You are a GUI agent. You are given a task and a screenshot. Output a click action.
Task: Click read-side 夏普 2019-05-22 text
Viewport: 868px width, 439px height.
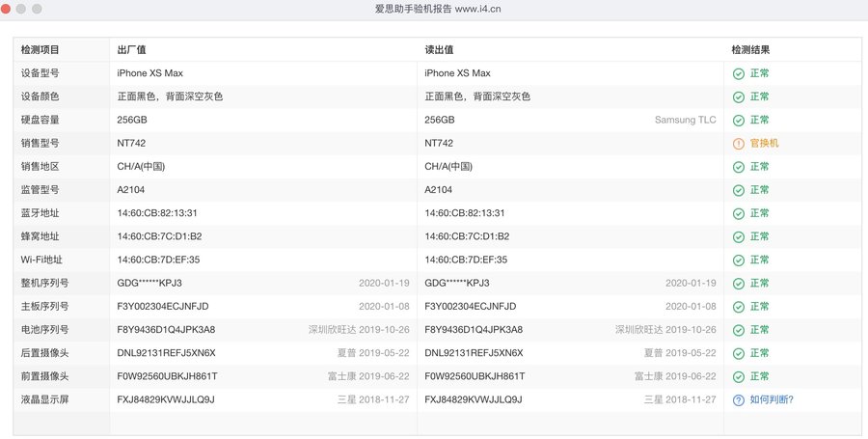(x=680, y=352)
